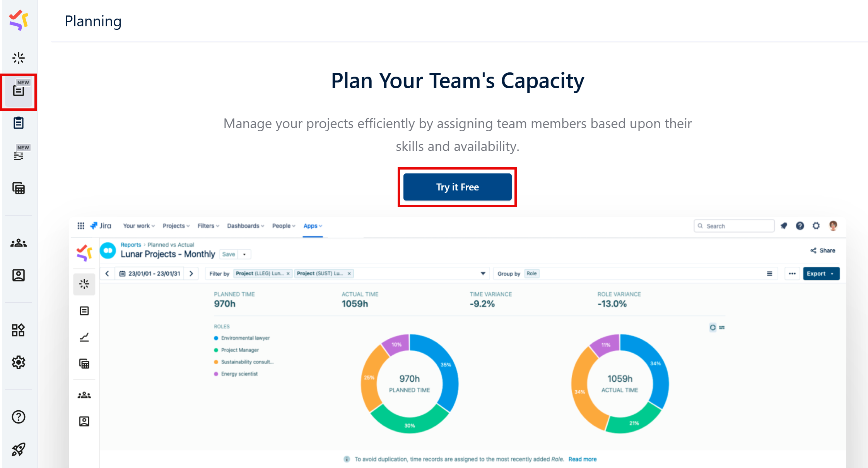The width and height of the screenshot is (868, 468).
Task: Select the Planning icon marked NEW
Action: [x=19, y=91]
